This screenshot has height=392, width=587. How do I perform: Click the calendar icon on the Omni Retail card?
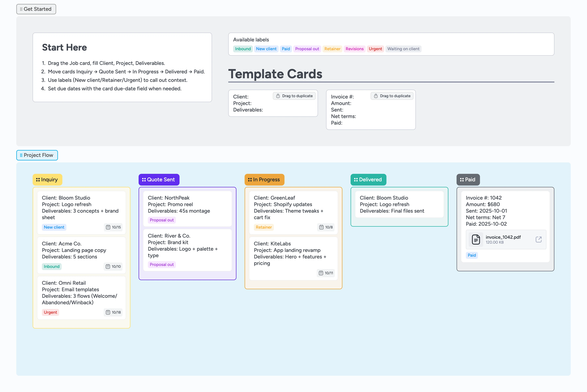coord(108,312)
